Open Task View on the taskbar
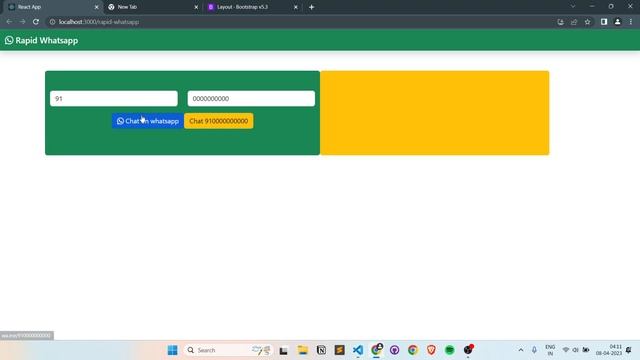The height and width of the screenshot is (360, 640). click(x=283, y=350)
